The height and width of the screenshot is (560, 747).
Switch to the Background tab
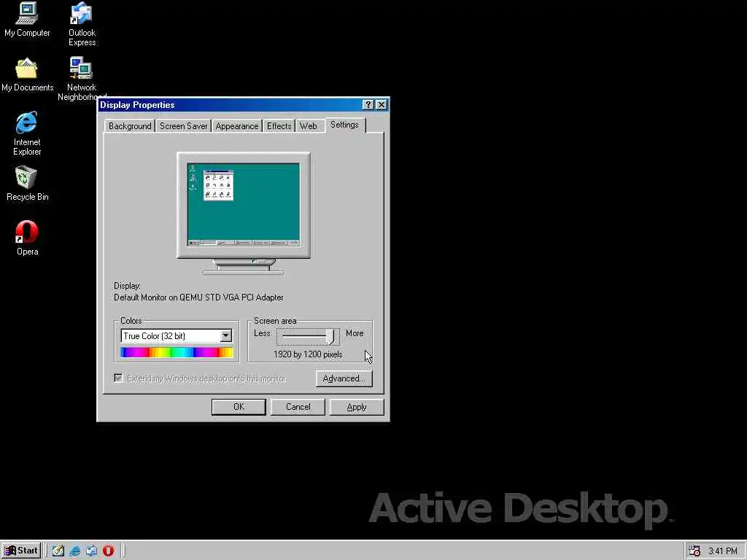(x=130, y=125)
